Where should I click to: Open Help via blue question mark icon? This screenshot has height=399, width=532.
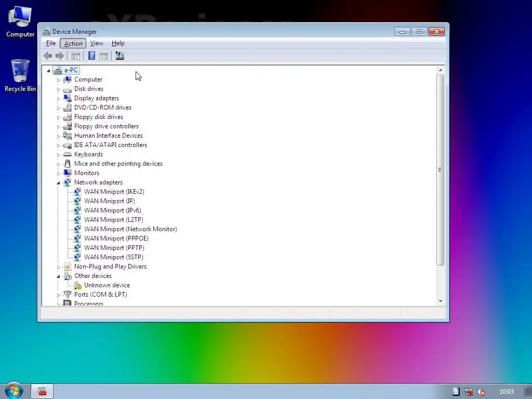91,56
